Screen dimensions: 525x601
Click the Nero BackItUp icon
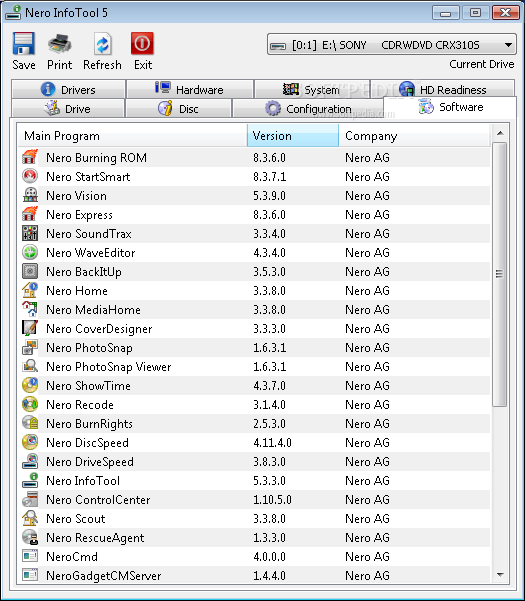(30, 271)
